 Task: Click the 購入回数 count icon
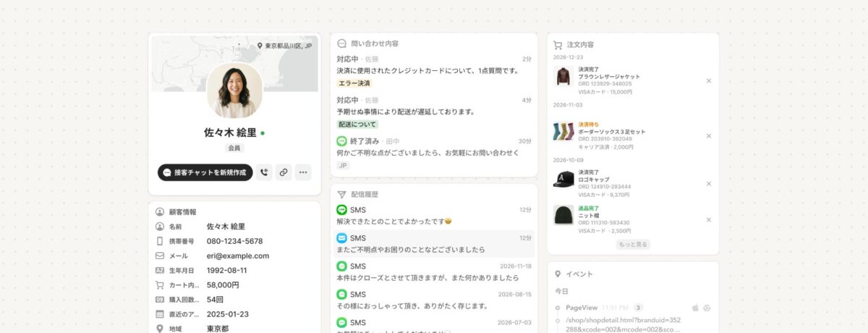(x=160, y=299)
